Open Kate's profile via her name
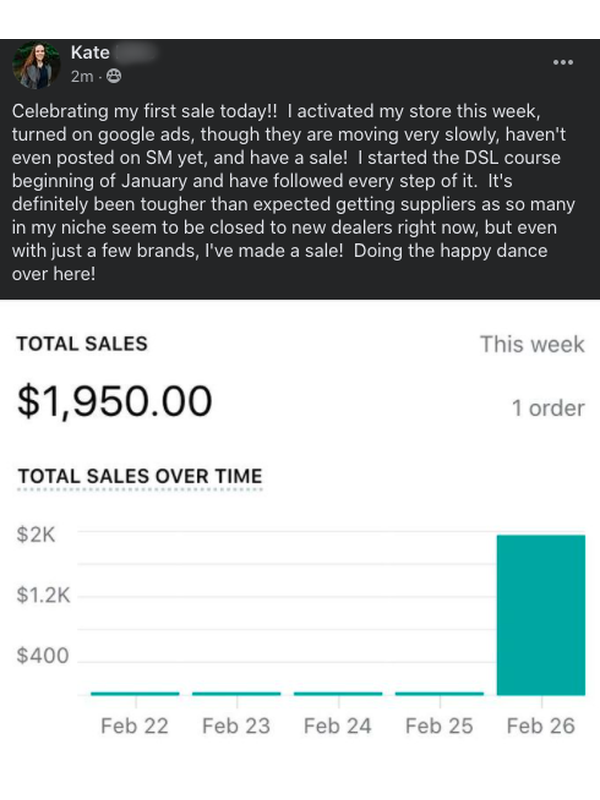600x800 pixels. point(89,53)
